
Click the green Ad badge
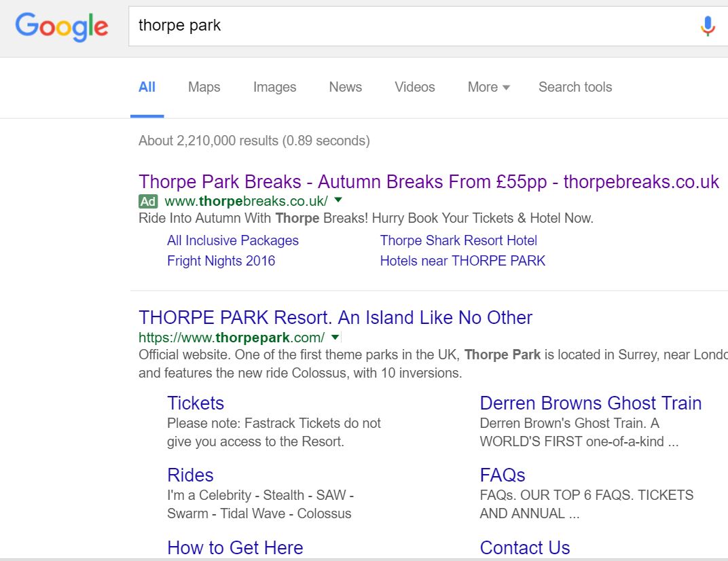pyautogui.click(x=148, y=201)
